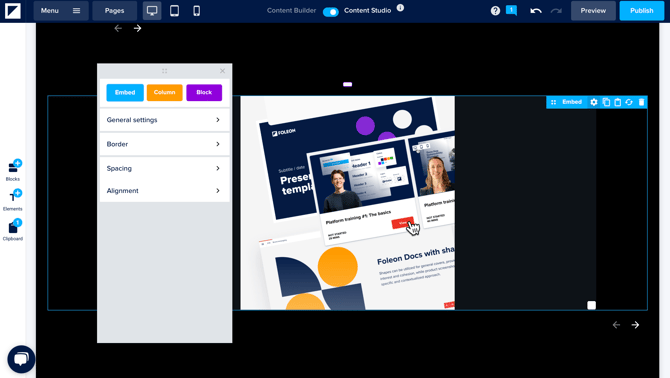Expand Spacing section

[x=165, y=168]
